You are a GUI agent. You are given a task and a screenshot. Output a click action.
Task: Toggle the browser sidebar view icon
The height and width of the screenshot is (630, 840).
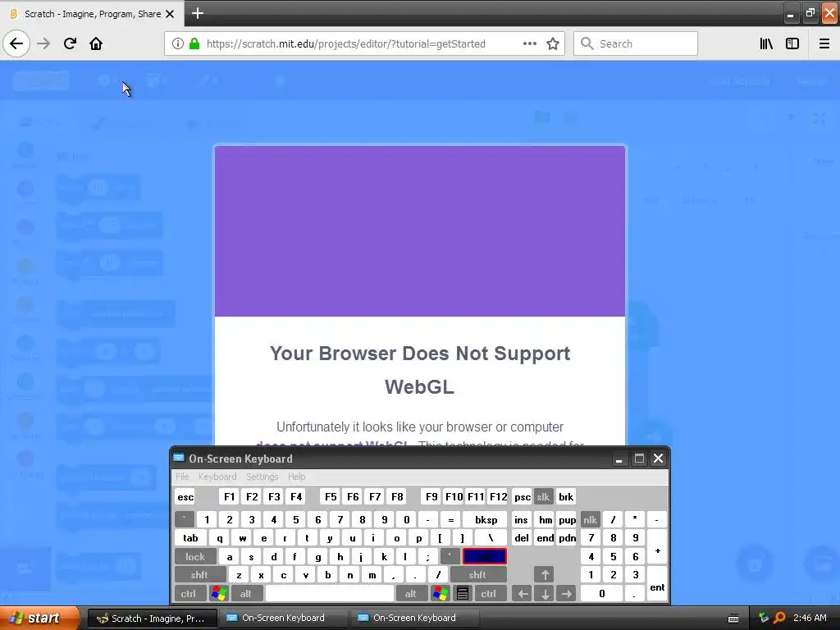(x=792, y=43)
